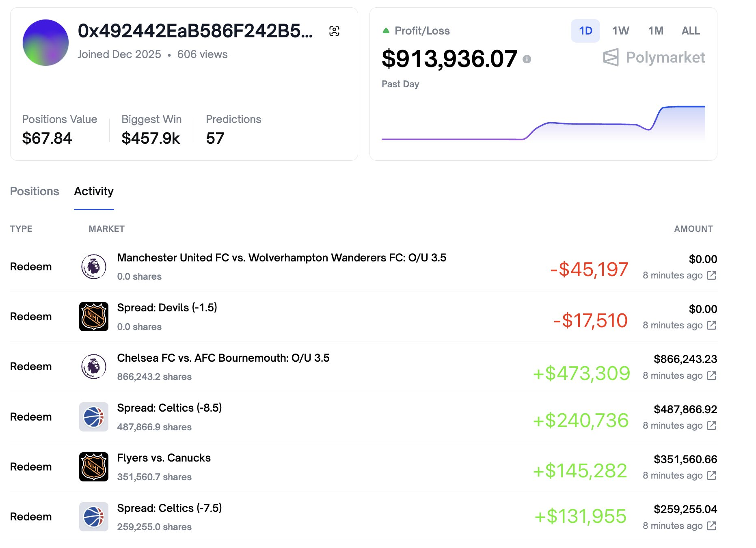Switch profit timeframe to 1W
756x548 pixels.
click(620, 31)
